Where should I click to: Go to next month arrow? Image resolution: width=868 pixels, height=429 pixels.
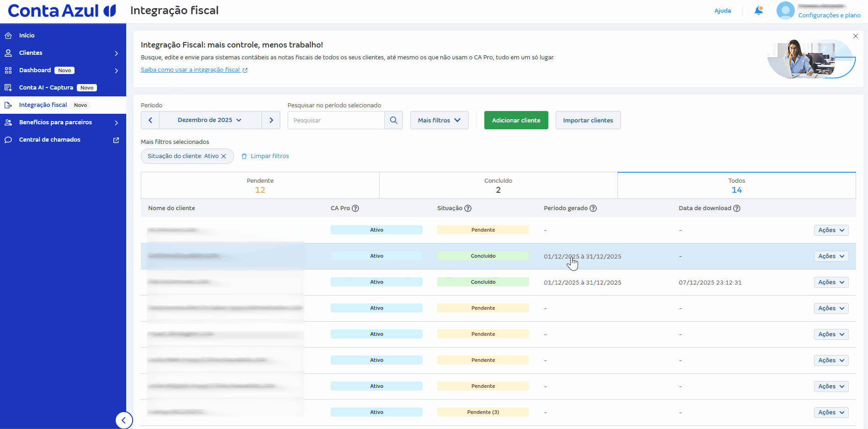pos(271,120)
